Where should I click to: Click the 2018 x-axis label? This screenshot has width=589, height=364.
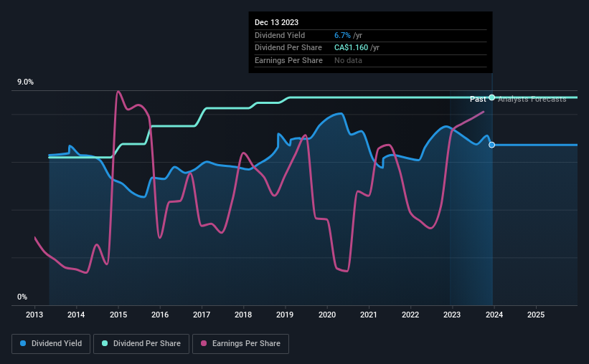pos(243,315)
